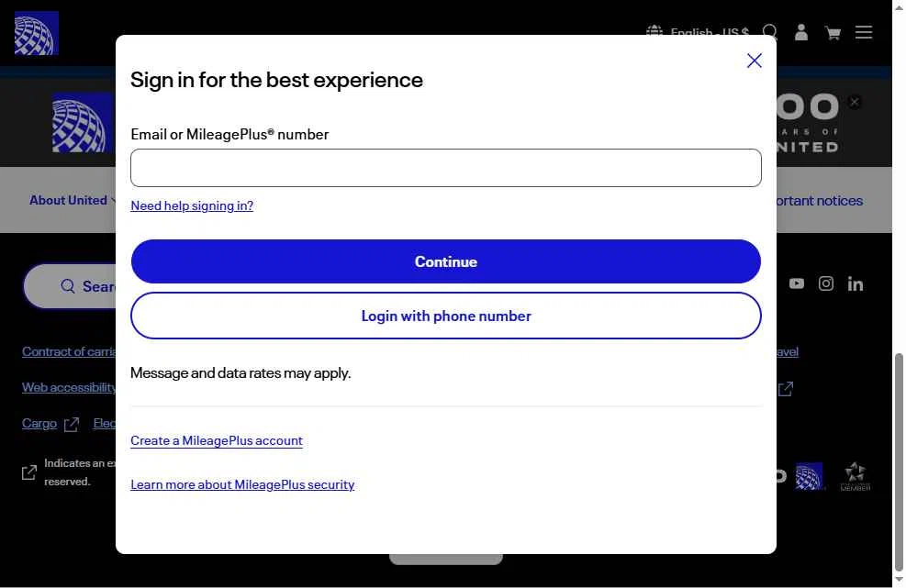Click the scrollbar down arrow
Image resolution: width=906 pixels, height=588 pixels.
pyautogui.click(x=899, y=580)
